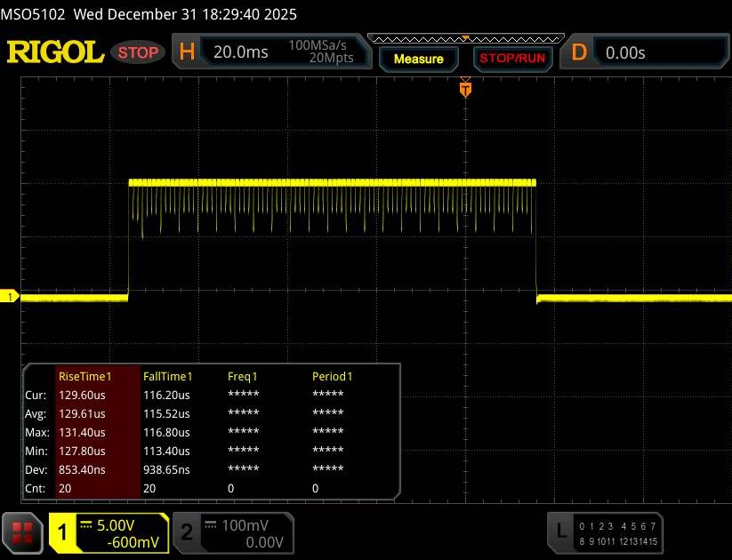The image size is (732, 560).
Task: Click the waveform memory position bar
Action: [464, 39]
